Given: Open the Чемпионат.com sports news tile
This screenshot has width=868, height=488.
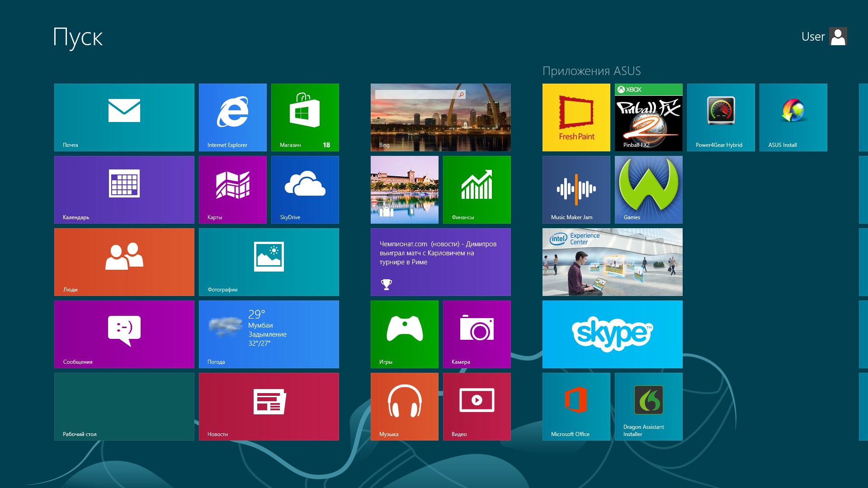Looking at the screenshot, I should [440, 262].
